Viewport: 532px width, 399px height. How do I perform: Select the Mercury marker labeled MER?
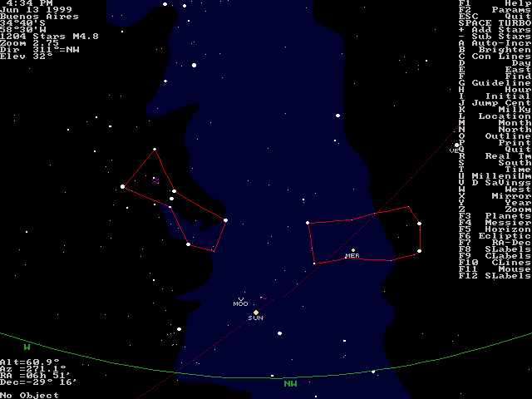point(353,250)
